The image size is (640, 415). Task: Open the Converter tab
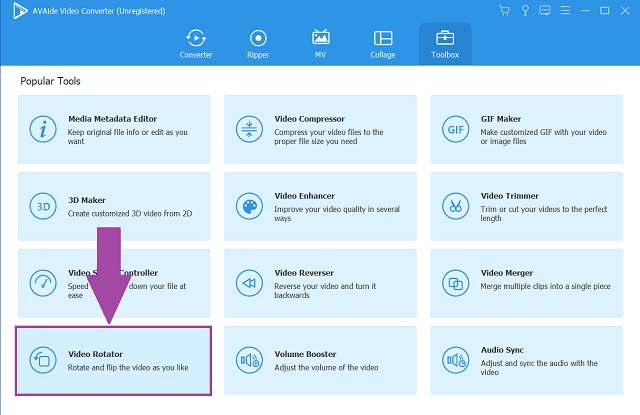(x=196, y=44)
